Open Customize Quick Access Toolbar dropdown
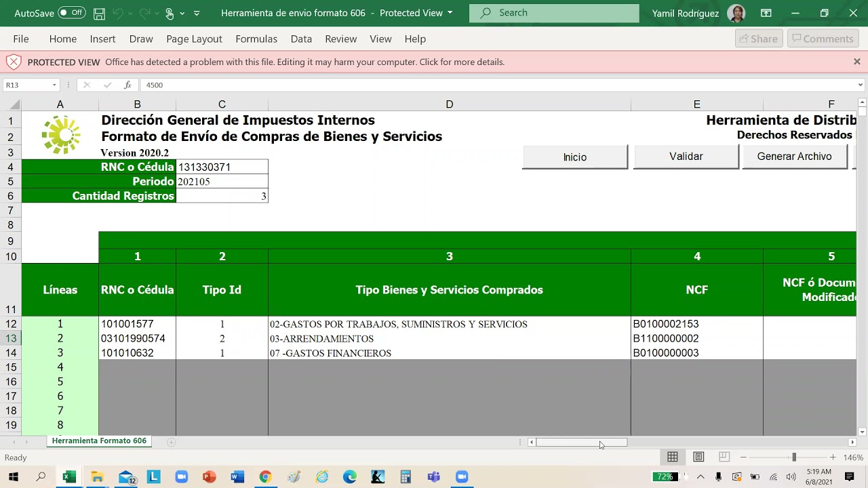The width and height of the screenshot is (868, 488). click(197, 13)
